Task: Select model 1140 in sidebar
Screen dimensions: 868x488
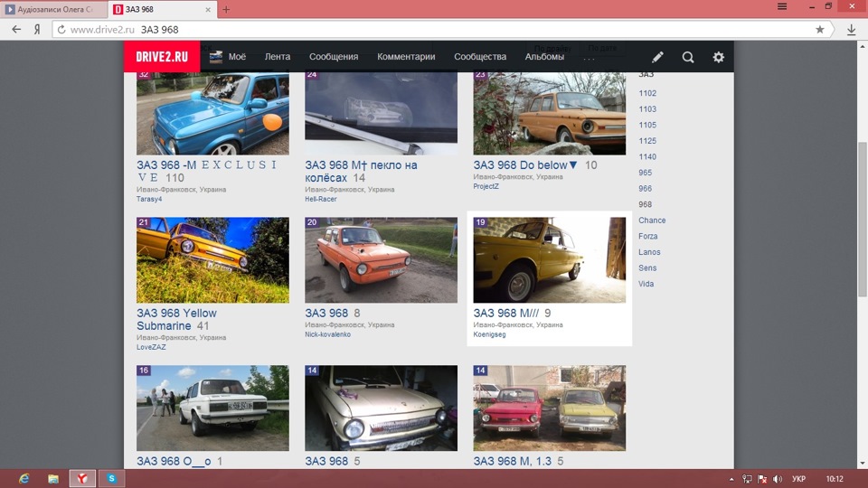Action: [647, 157]
